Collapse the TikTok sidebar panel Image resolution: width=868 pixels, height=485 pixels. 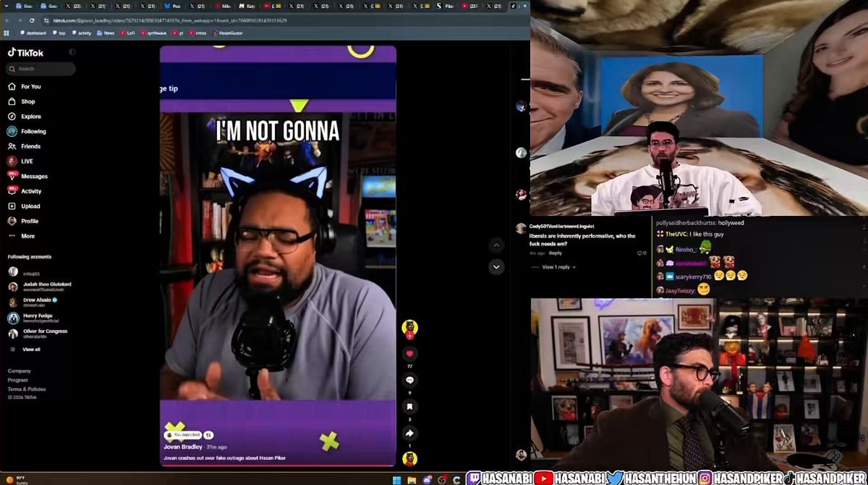tap(72, 52)
